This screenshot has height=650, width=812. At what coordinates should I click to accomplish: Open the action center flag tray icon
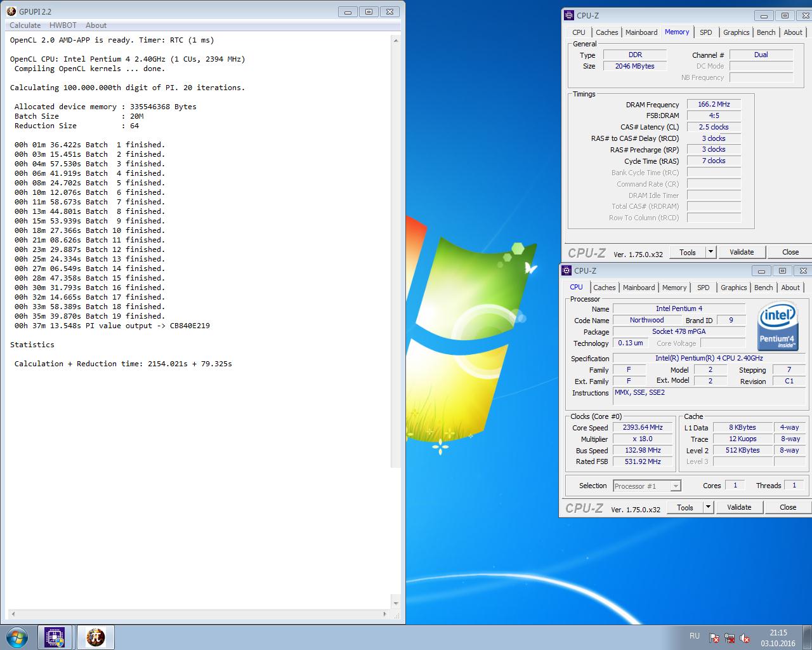(x=714, y=638)
